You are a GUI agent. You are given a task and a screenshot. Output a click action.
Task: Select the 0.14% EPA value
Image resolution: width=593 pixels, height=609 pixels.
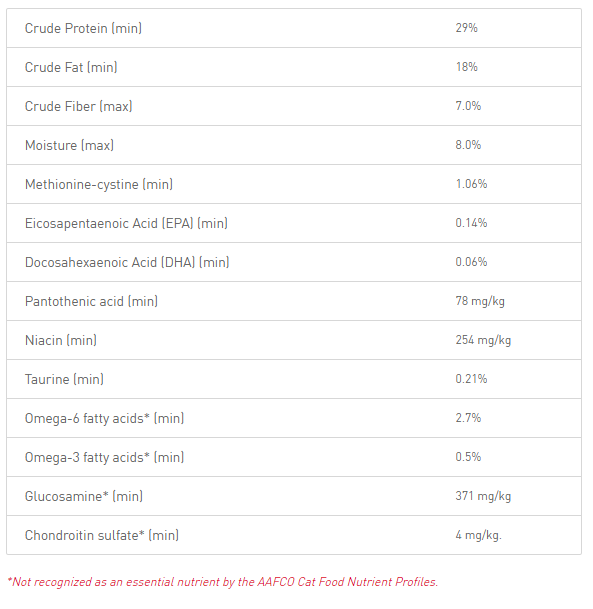tap(471, 223)
